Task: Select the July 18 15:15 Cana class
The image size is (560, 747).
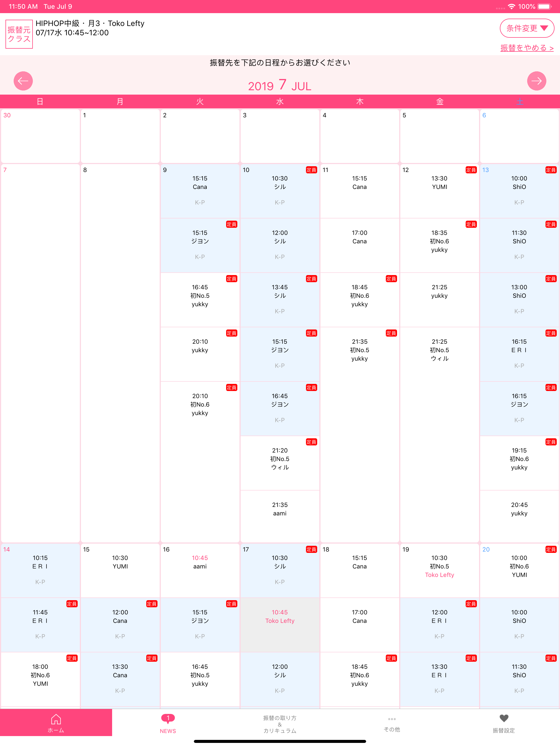Action: [359, 570]
